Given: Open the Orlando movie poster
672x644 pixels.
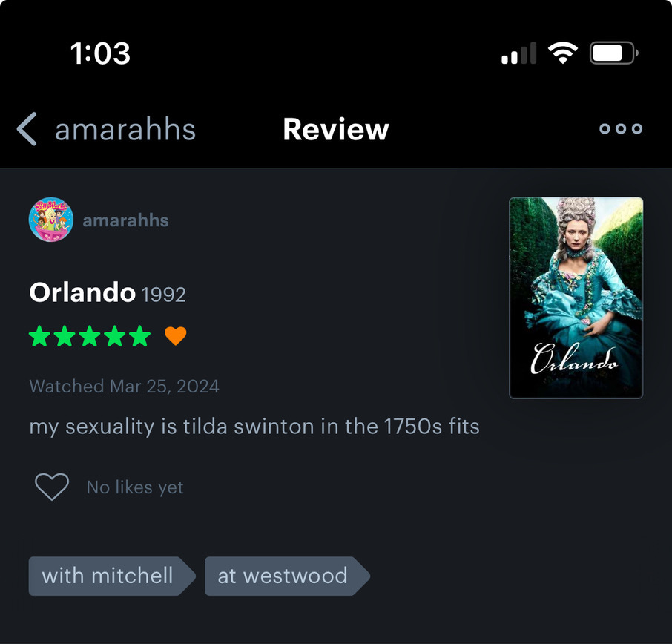Looking at the screenshot, I should coord(576,298).
